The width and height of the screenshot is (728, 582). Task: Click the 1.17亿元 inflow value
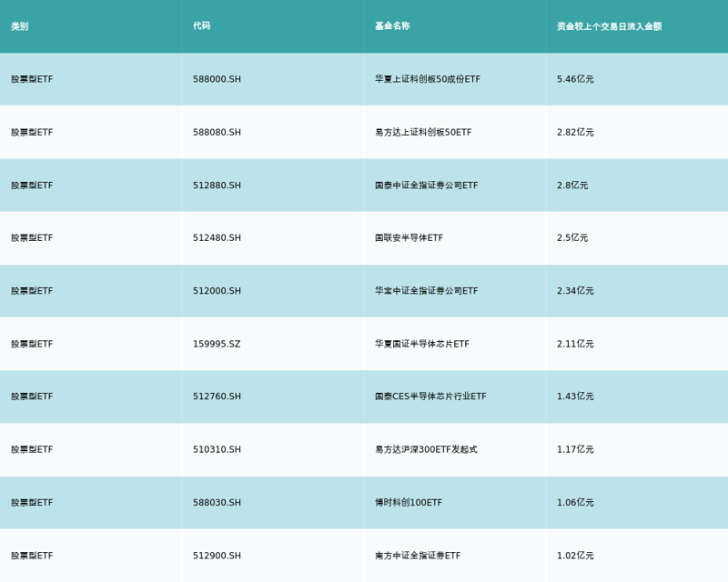coord(575,449)
